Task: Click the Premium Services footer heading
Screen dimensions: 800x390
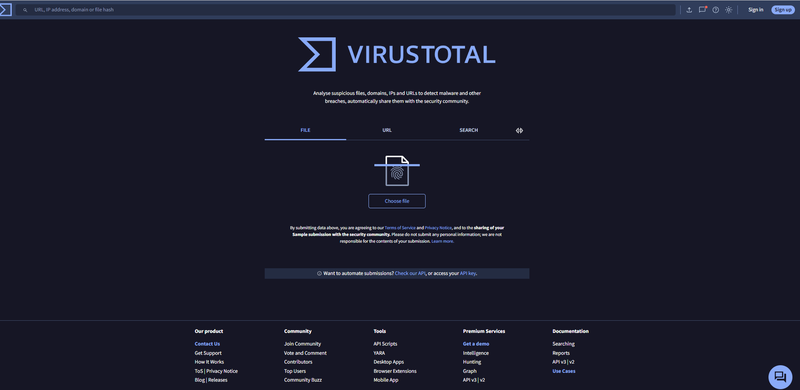Action: 484,331
